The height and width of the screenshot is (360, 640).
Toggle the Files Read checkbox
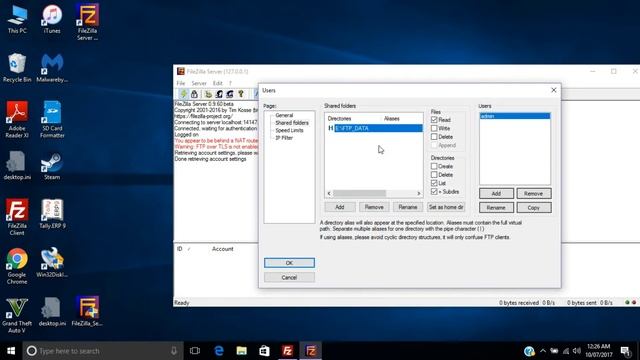[434, 120]
